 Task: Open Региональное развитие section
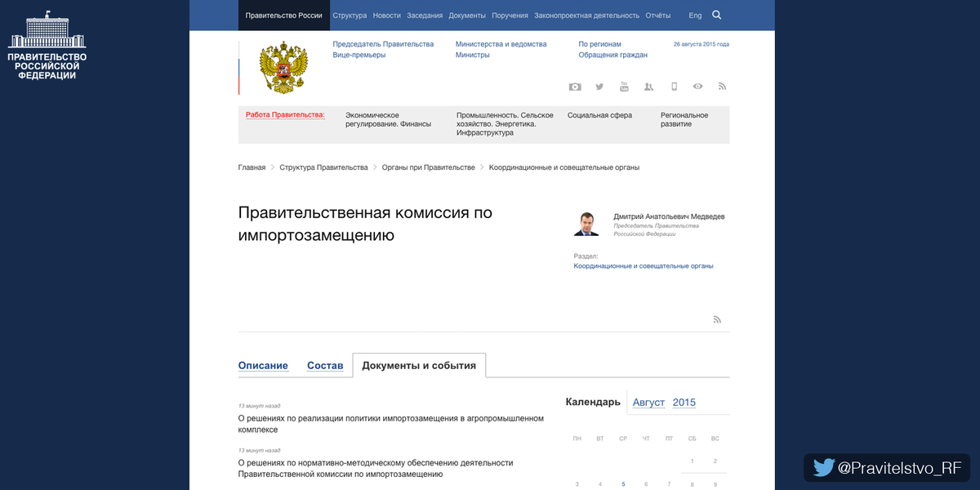click(x=684, y=119)
